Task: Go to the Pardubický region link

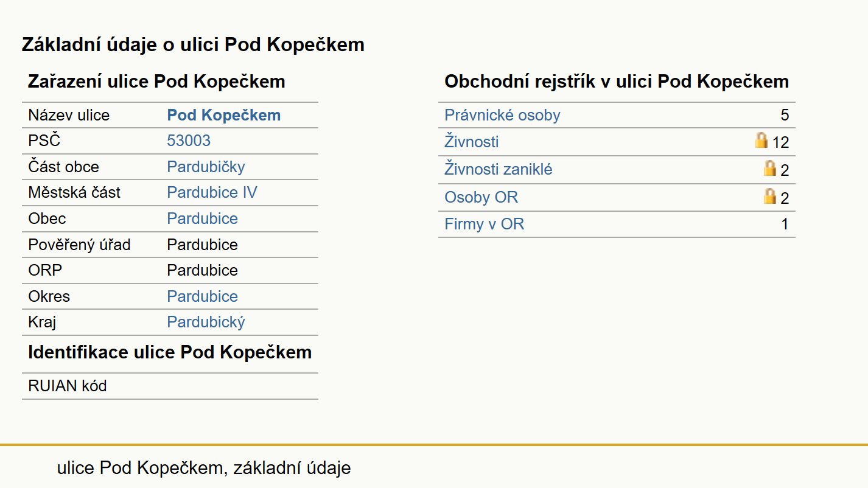Action: pos(206,322)
